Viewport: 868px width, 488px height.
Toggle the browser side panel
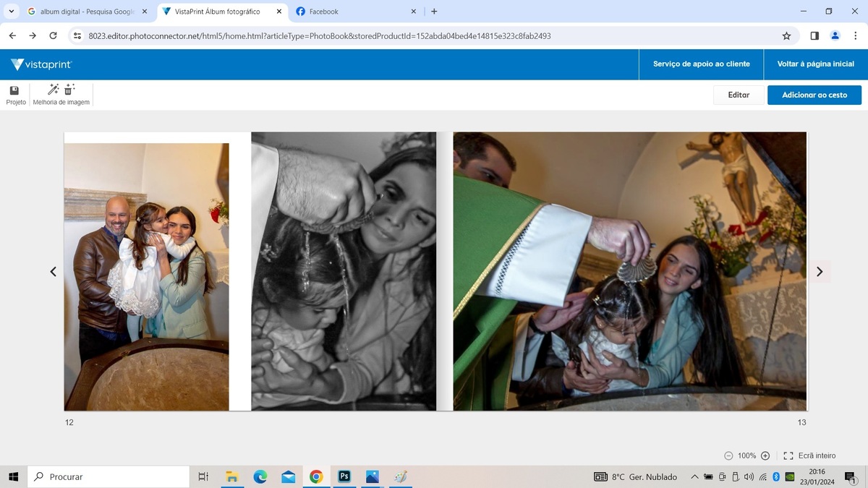click(x=814, y=35)
